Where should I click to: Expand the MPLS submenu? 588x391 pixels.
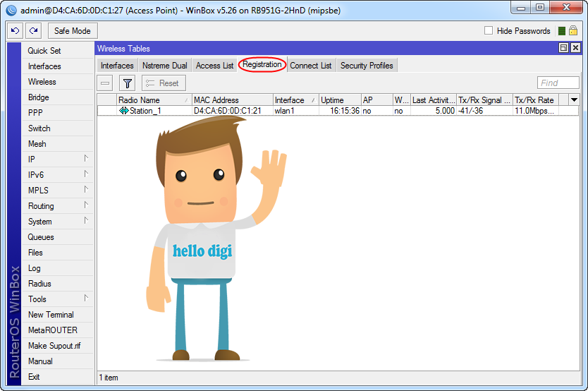point(86,189)
